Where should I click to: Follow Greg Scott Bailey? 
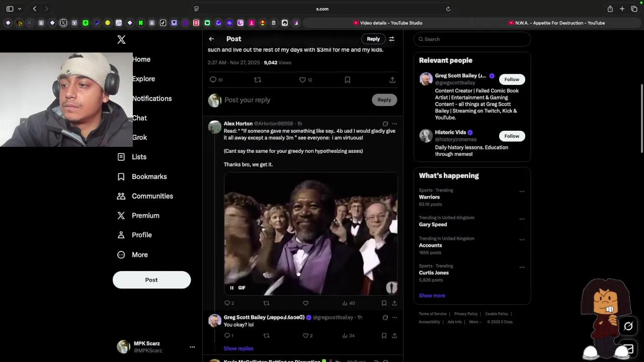pos(512,79)
